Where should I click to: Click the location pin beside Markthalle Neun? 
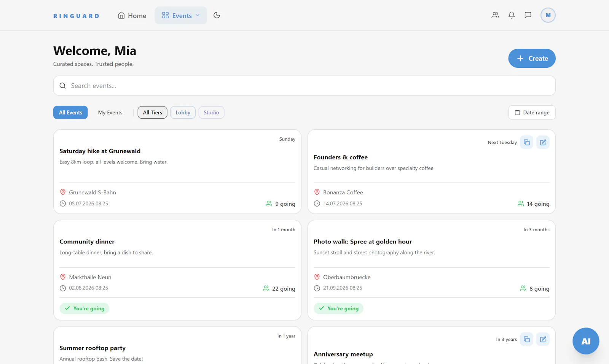(63, 277)
